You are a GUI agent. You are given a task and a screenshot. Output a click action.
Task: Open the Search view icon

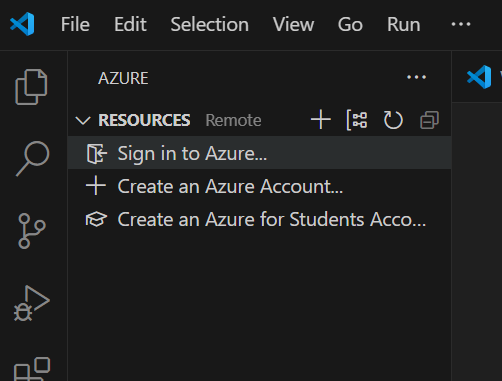33,159
